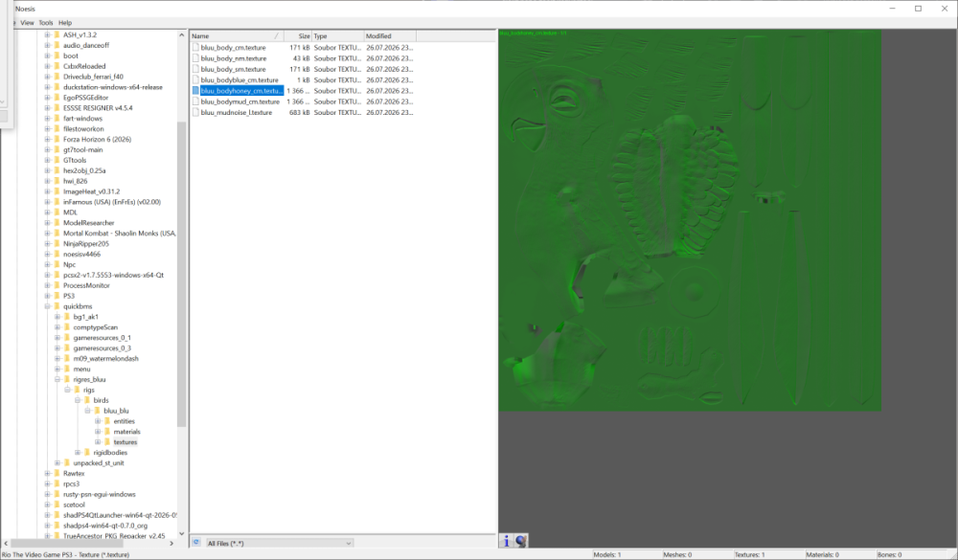The image size is (958, 560).
Task: Click the unpacked_st_unit folder icon
Action: coord(67,462)
